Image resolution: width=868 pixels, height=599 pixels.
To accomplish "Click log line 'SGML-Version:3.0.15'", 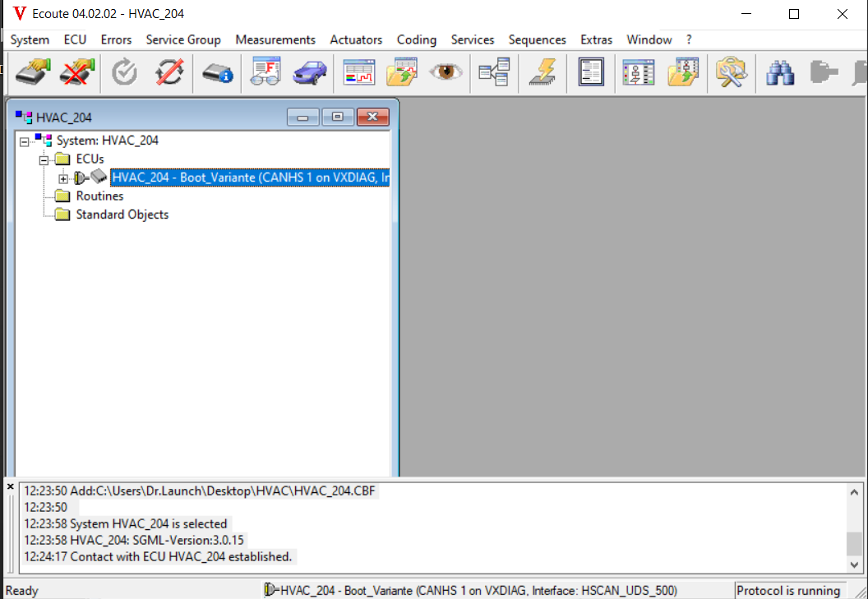I will 133,540.
